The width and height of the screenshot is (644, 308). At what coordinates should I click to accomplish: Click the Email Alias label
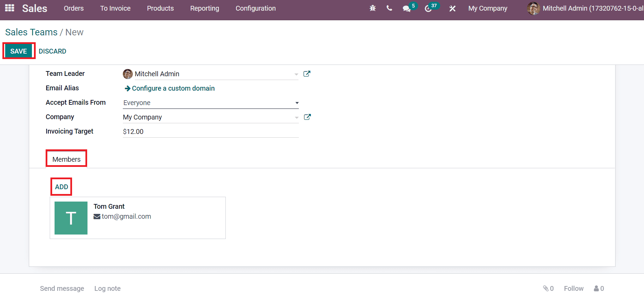(62, 88)
